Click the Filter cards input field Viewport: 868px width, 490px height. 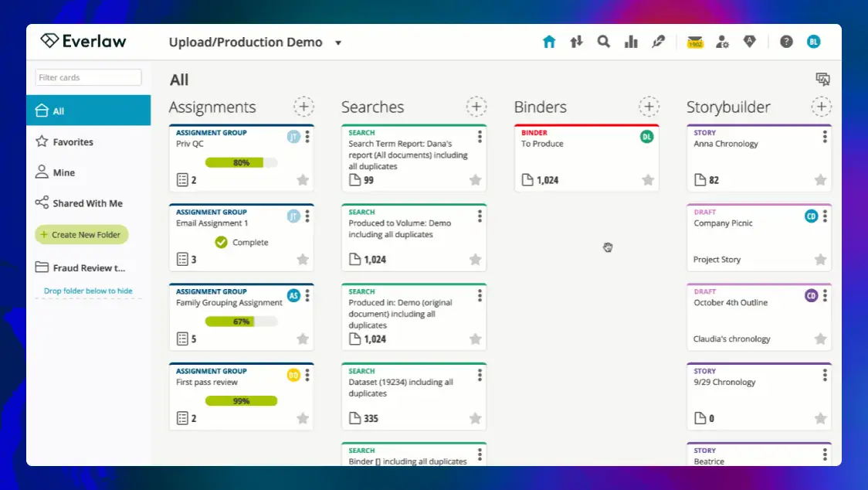coord(88,77)
